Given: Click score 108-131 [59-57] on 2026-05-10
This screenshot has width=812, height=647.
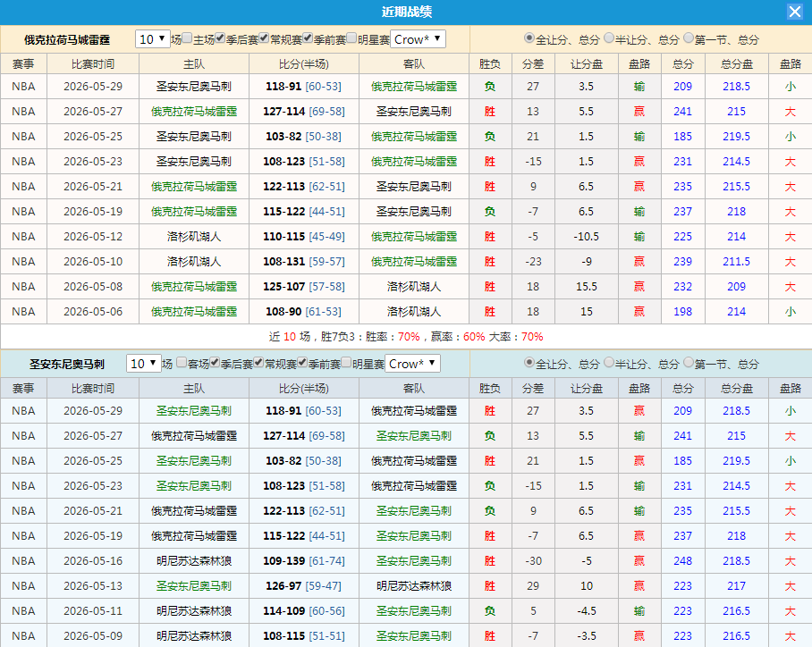Looking at the screenshot, I should 303,261.
